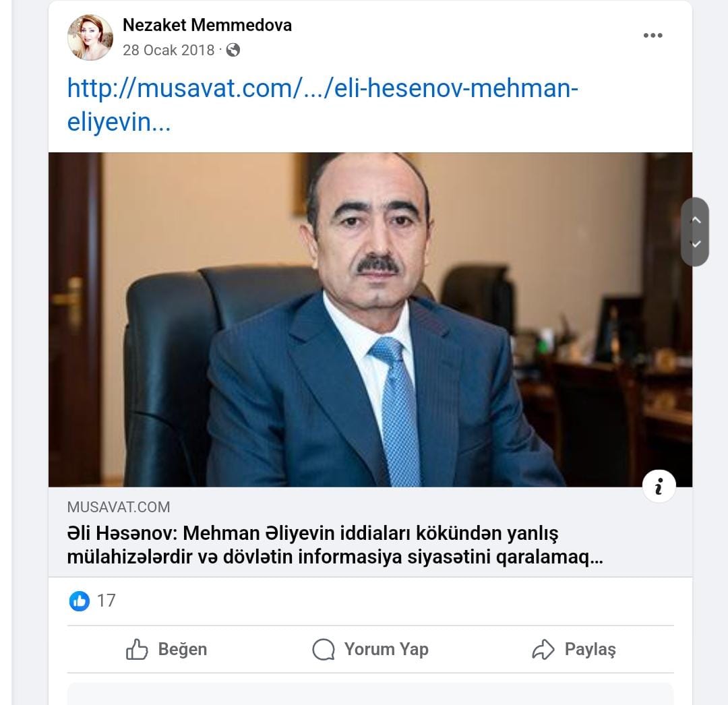Click the MUSAVAT.COM source label
The image size is (728, 705).
[119, 507]
